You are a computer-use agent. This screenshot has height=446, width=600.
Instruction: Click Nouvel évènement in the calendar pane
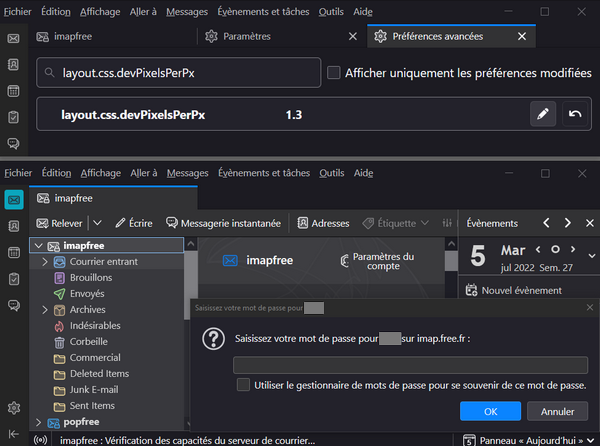coord(511,290)
